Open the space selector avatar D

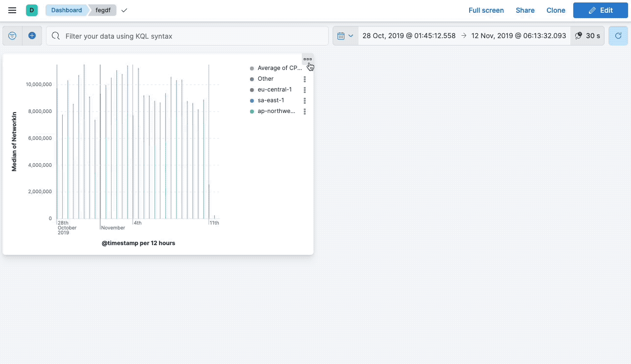tap(32, 10)
